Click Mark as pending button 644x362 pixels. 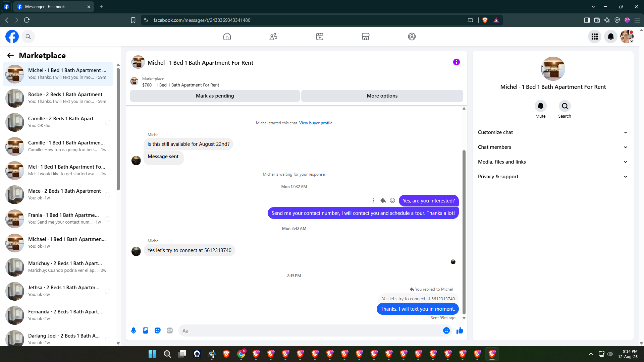point(215,96)
